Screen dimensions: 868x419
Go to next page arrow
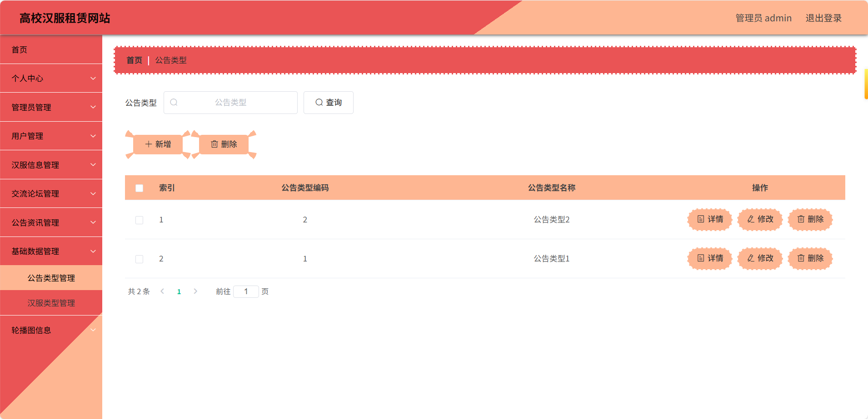coord(195,291)
